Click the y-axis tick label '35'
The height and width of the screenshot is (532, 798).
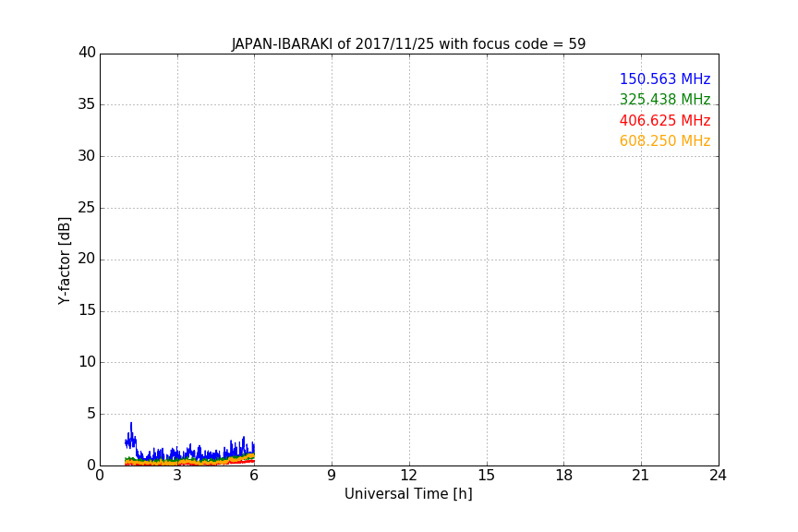coord(87,104)
